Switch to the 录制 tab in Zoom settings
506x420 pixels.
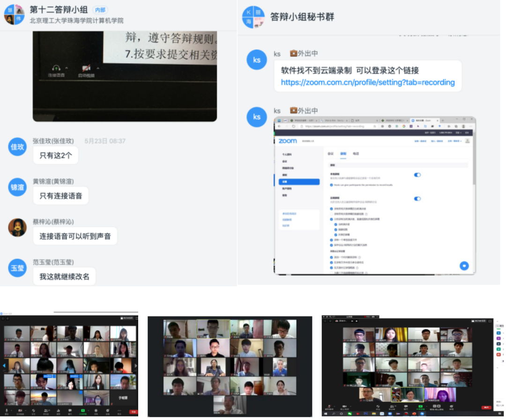(x=343, y=154)
